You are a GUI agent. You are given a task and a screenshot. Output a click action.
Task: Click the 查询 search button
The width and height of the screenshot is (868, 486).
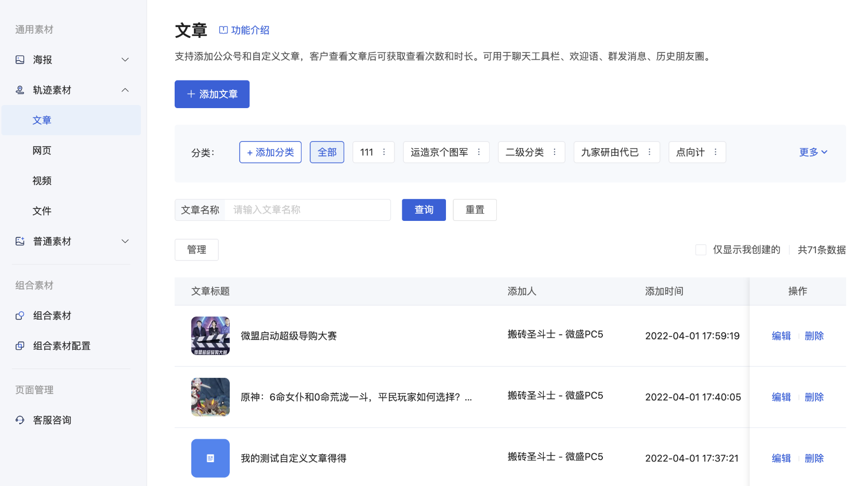point(424,210)
